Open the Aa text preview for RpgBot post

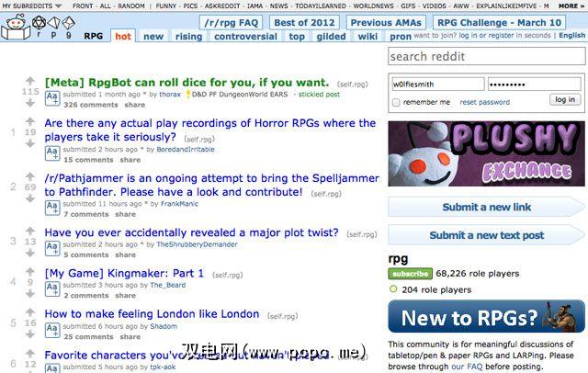[x=52, y=98]
